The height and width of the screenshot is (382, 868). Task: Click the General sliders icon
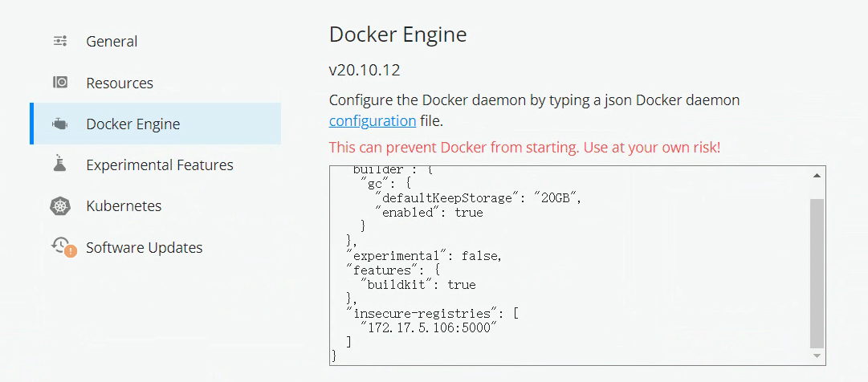tap(59, 41)
